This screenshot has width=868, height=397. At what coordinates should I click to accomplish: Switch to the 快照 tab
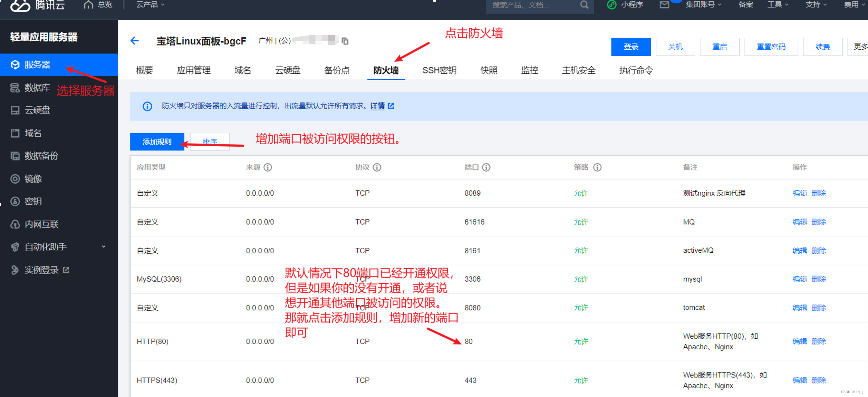pyautogui.click(x=488, y=70)
